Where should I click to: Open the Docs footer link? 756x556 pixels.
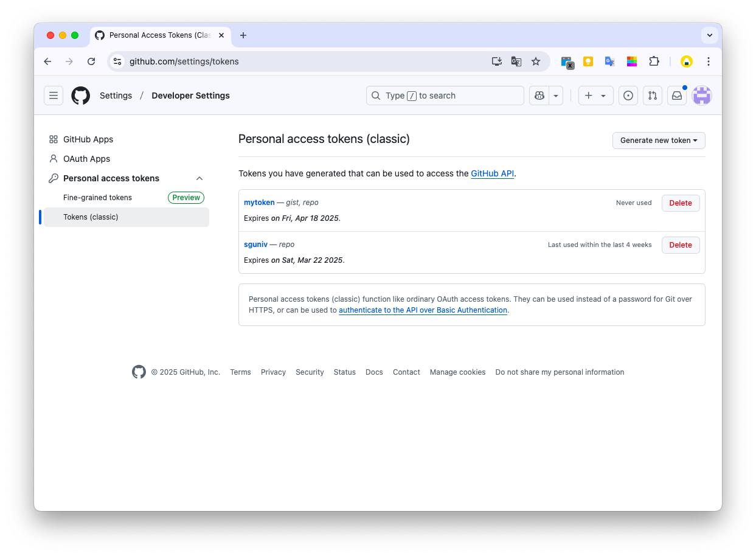pos(374,372)
